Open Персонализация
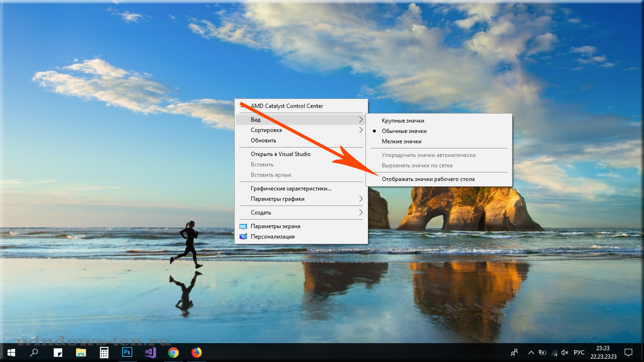Image resolution: width=644 pixels, height=362 pixels. (x=301, y=237)
